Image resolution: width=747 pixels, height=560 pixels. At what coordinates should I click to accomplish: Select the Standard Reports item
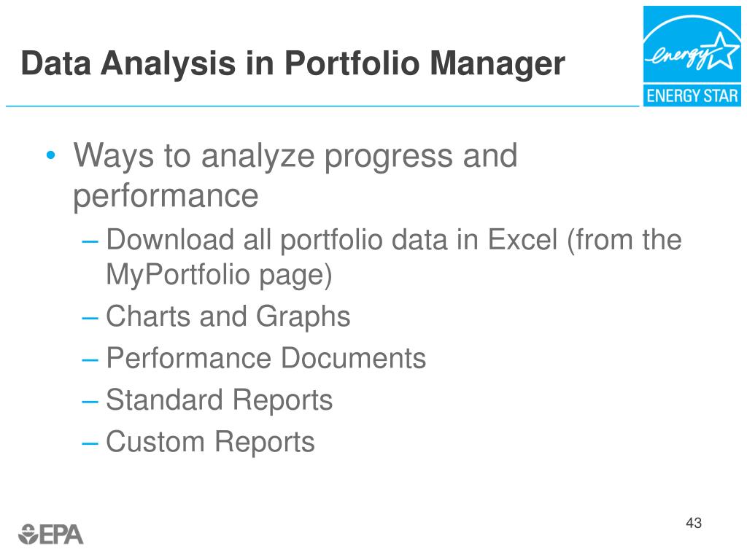pyautogui.click(x=219, y=400)
